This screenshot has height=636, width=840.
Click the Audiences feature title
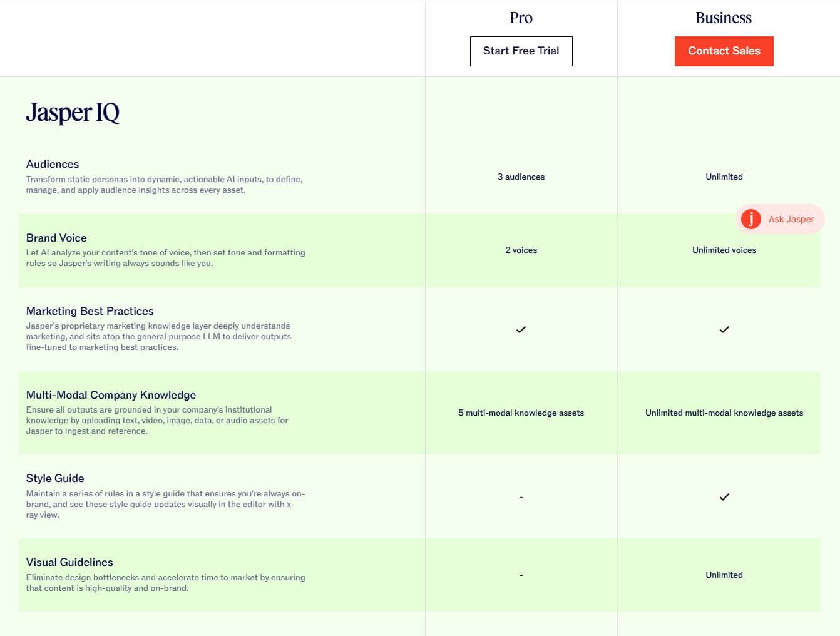tap(53, 164)
